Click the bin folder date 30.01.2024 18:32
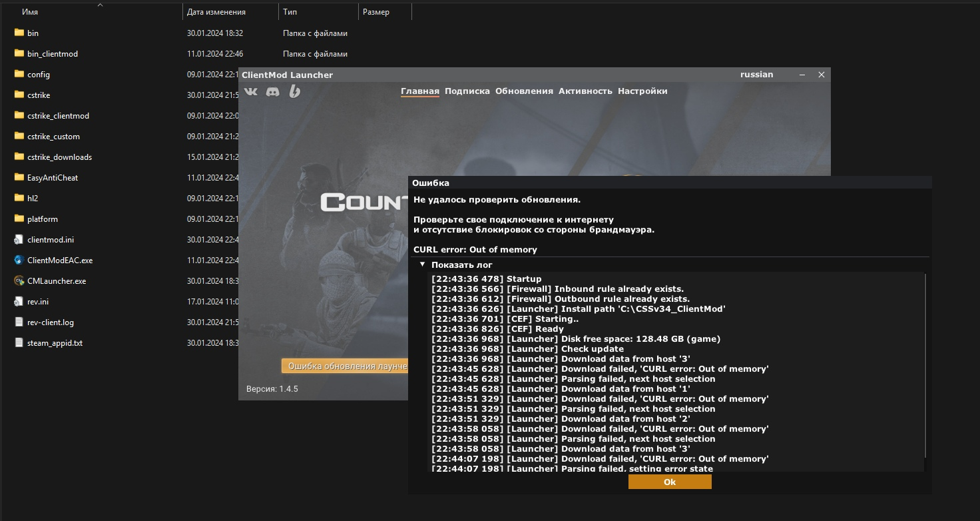This screenshot has height=521, width=980. (215, 33)
